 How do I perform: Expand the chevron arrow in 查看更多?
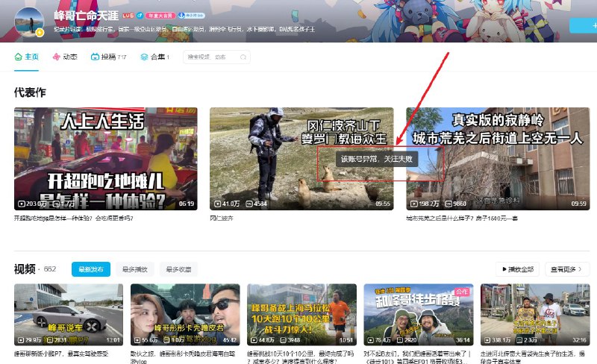[x=580, y=269]
